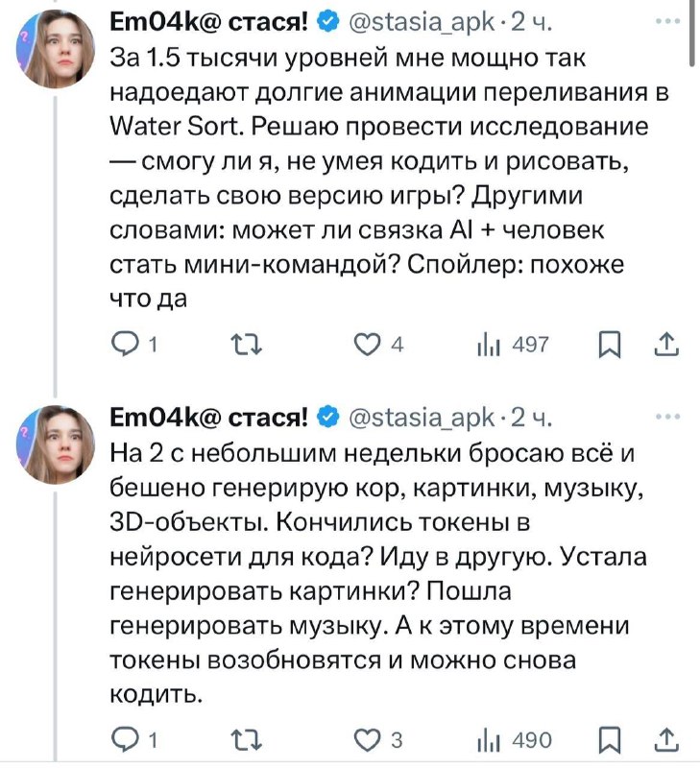Open the author's avatar on second tweet
Image resolution: width=700 pixels, height=768 pixels.
[58, 443]
